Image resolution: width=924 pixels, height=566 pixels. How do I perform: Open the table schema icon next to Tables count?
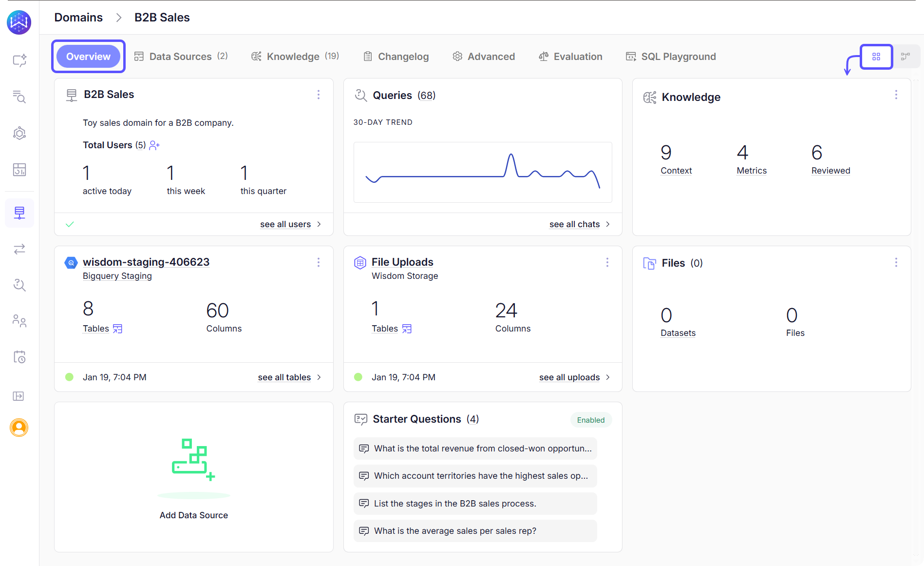117,329
